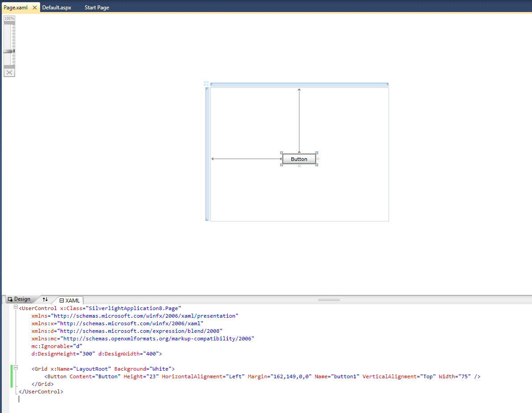
Task: Open the Start Page tab
Action: click(x=97, y=8)
